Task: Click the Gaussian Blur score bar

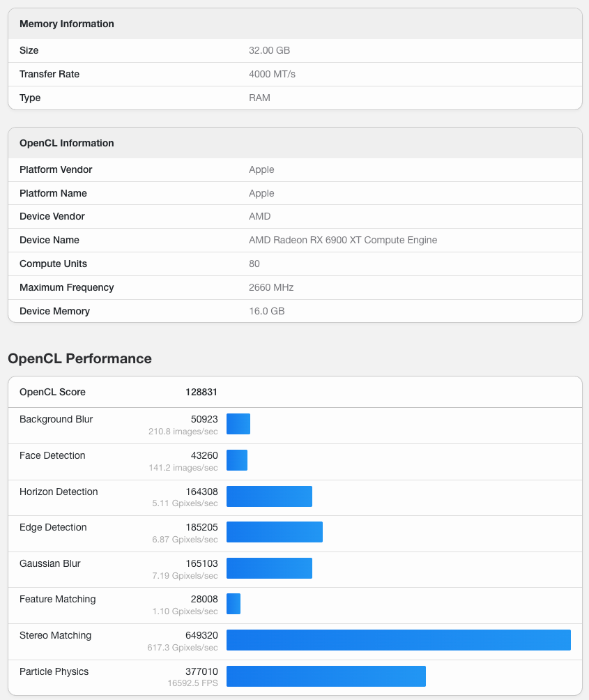Action: click(x=269, y=568)
